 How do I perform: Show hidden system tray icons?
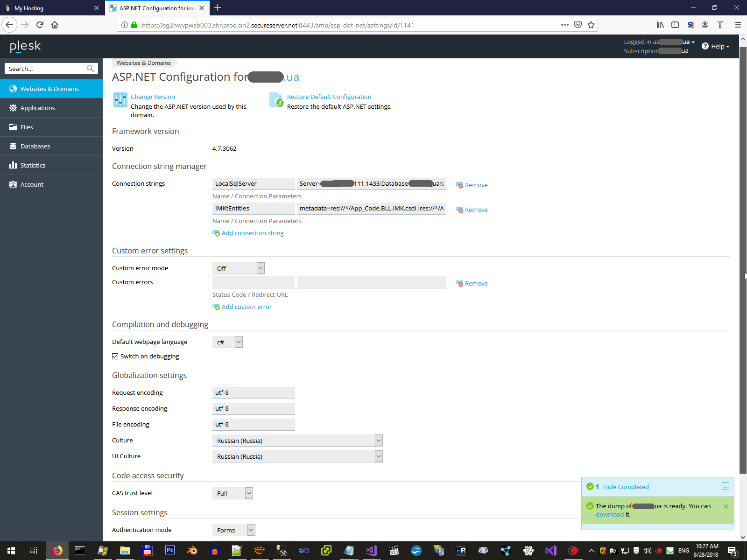(591, 551)
